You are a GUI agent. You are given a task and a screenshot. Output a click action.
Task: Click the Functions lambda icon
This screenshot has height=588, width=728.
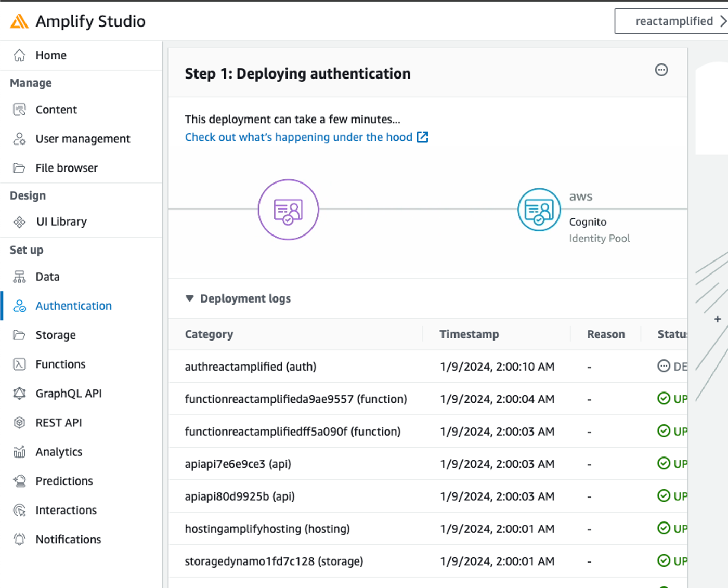(20, 364)
